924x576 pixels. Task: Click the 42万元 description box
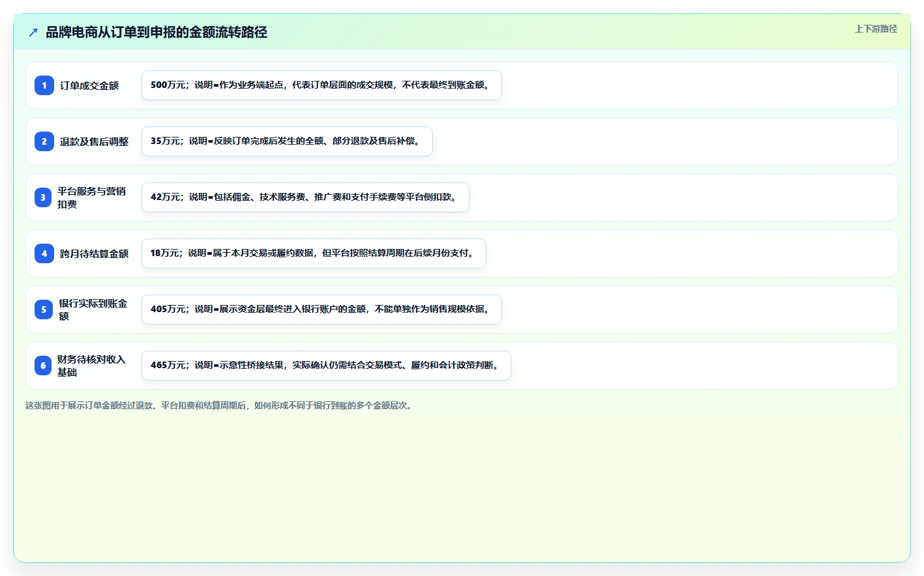pos(305,197)
